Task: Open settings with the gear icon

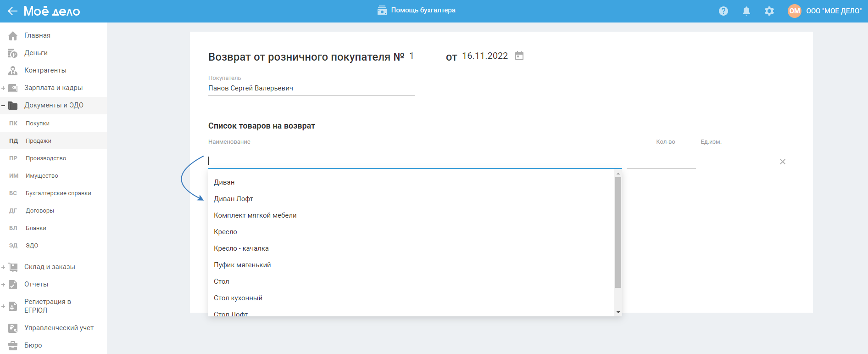Action: tap(769, 11)
